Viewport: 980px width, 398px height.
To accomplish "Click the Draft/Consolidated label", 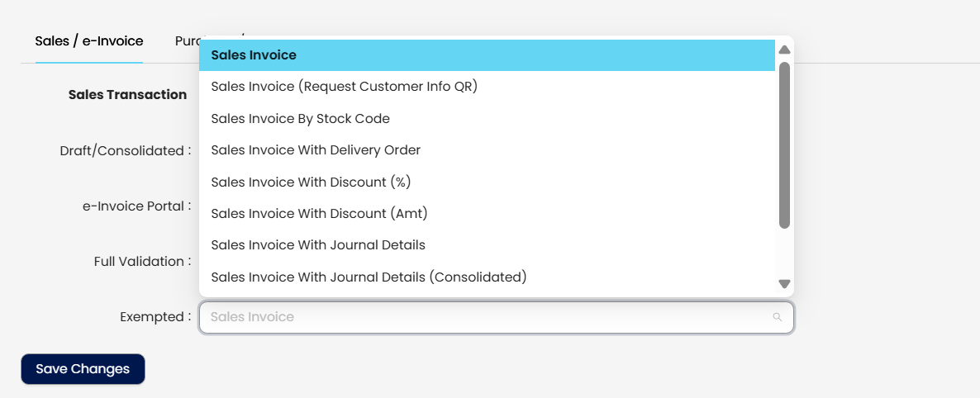I will click(126, 151).
